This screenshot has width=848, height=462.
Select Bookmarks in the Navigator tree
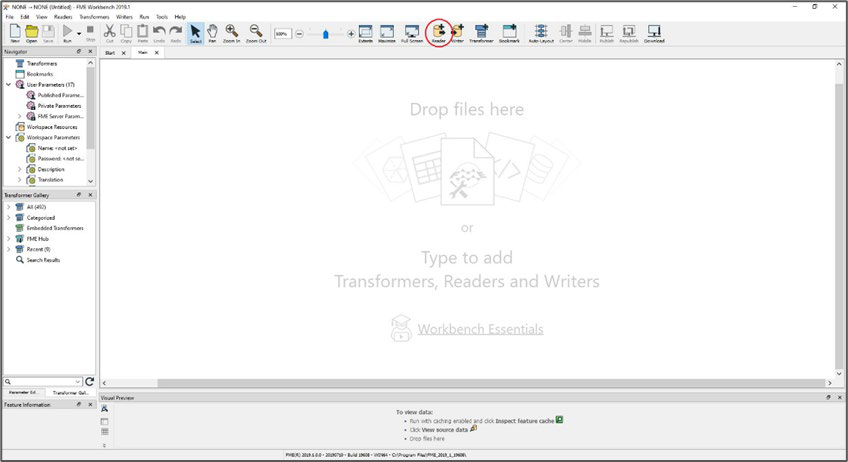coord(40,74)
